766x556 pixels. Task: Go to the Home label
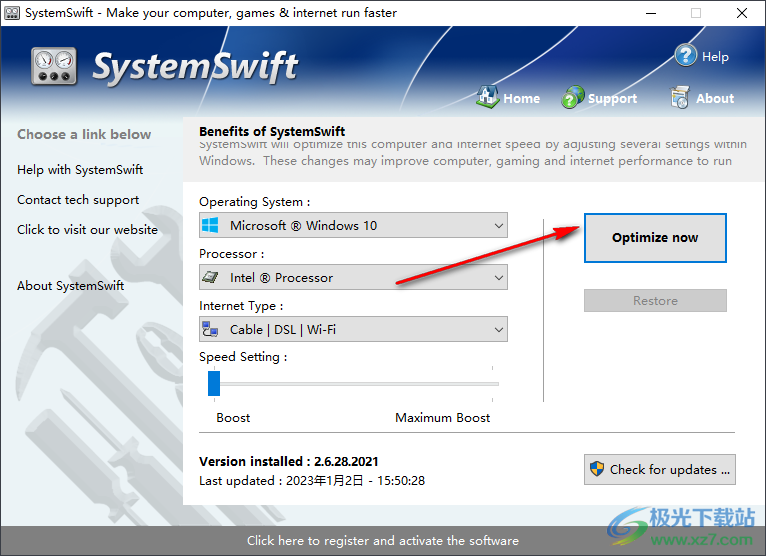click(x=521, y=98)
